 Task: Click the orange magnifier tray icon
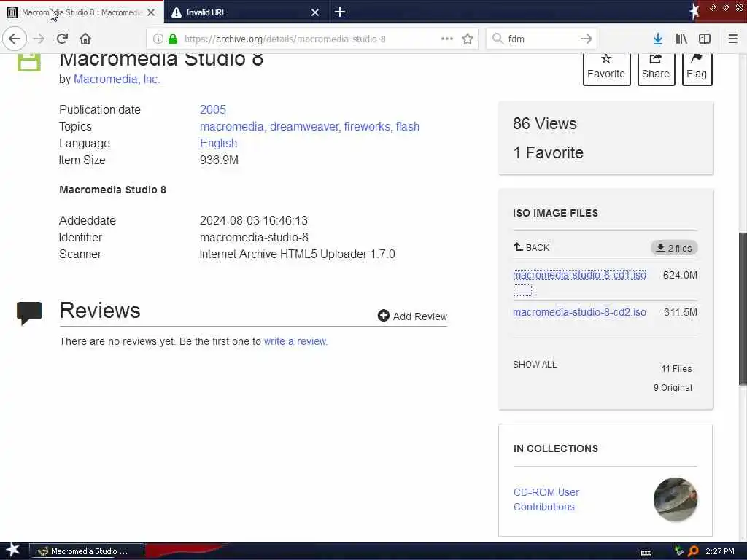click(x=693, y=551)
